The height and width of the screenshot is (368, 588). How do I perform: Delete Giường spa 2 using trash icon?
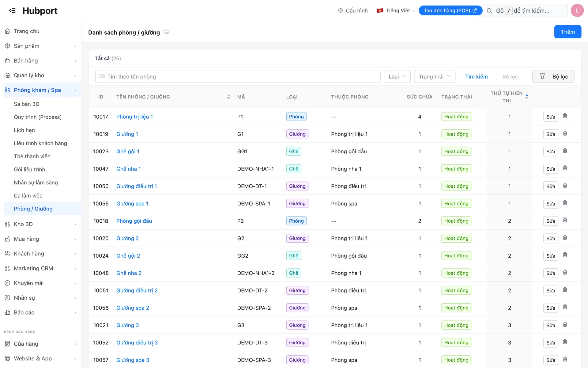pyautogui.click(x=565, y=307)
